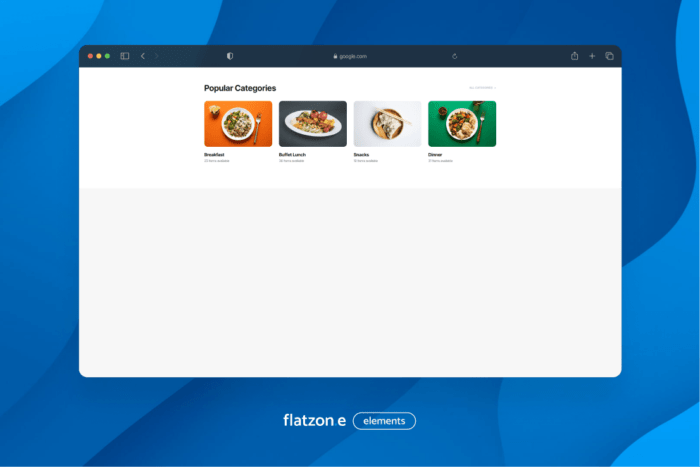The image size is (700, 467).
Task: Click the elements badge below the browser
Action: [x=384, y=421]
